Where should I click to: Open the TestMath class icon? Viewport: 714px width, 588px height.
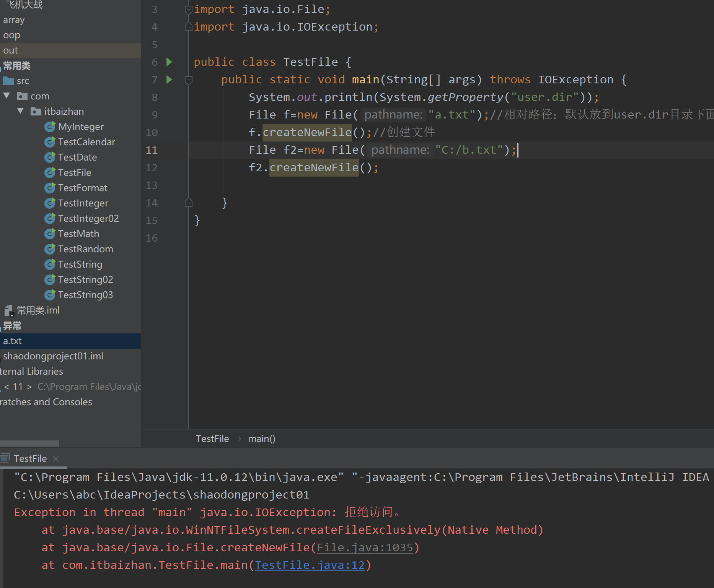click(x=50, y=234)
